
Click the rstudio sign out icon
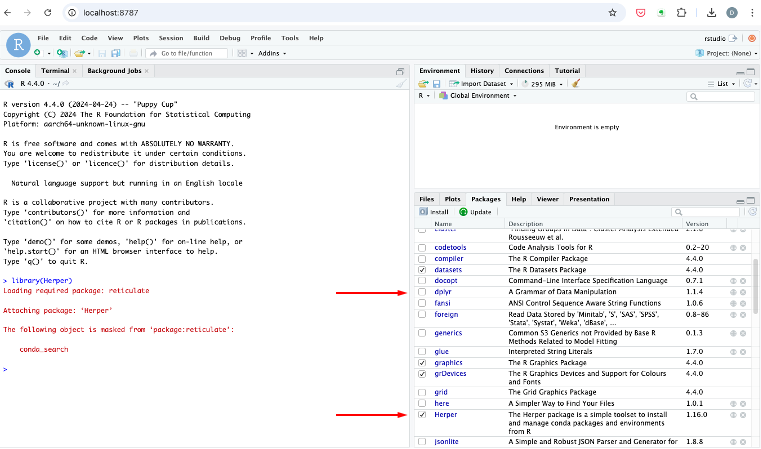pyautogui.click(x=733, y=38)
